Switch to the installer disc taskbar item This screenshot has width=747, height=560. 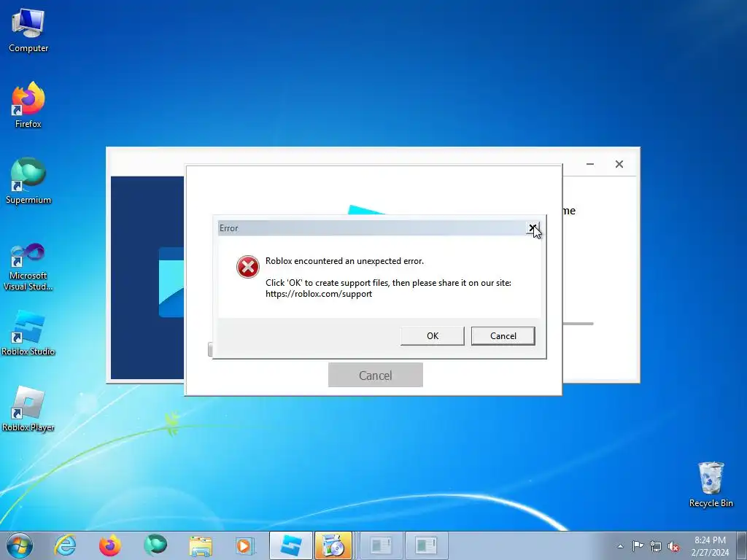point(333,545)
